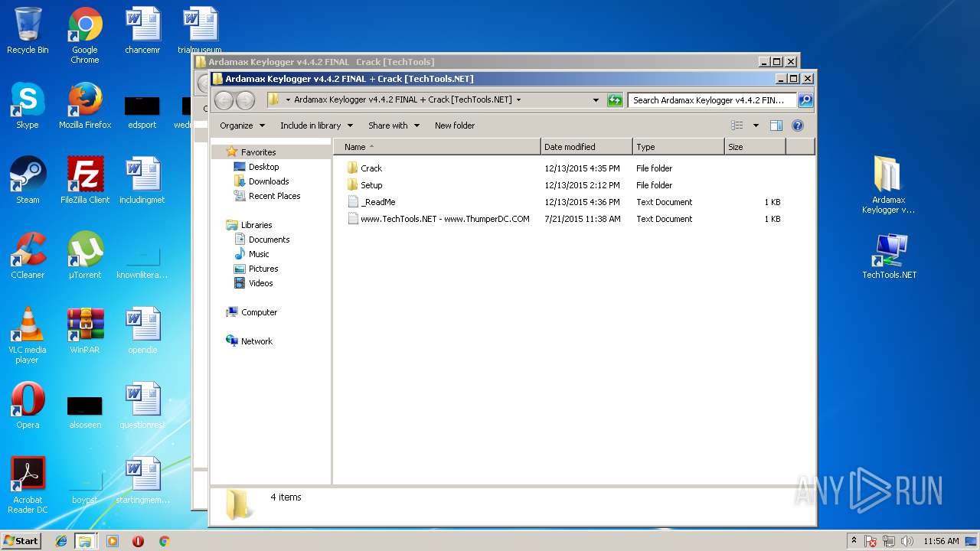The height and width of the screenshot is (551, 980).
Task: Open Explorer help icon
Action: 797,126
